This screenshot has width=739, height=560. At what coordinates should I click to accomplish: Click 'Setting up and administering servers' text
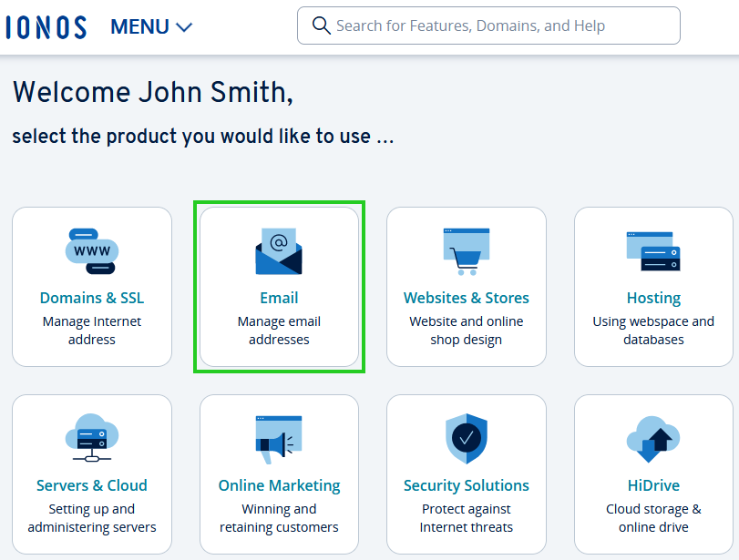pyautogui.click(x=92, y=517)
